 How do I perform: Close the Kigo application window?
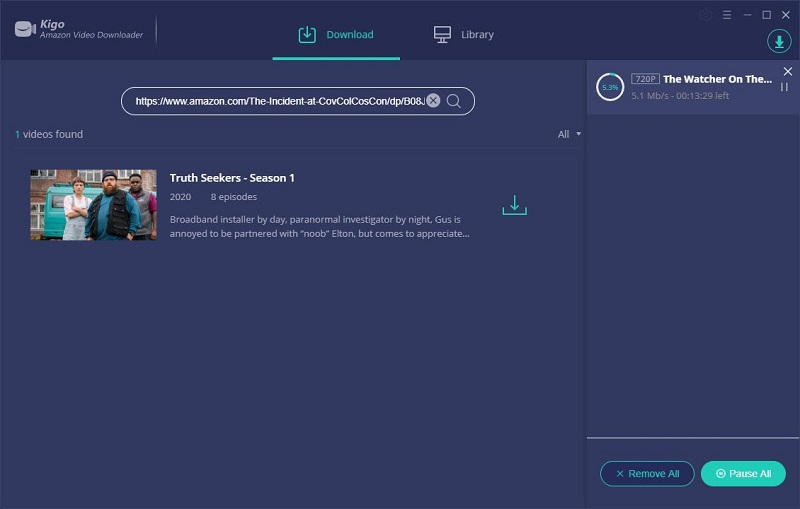786,15
